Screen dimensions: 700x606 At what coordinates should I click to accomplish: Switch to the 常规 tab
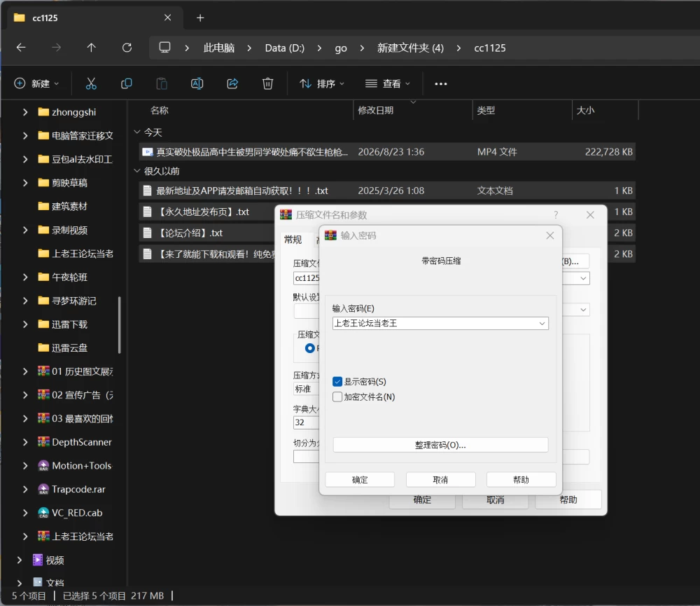pos(293,240)
